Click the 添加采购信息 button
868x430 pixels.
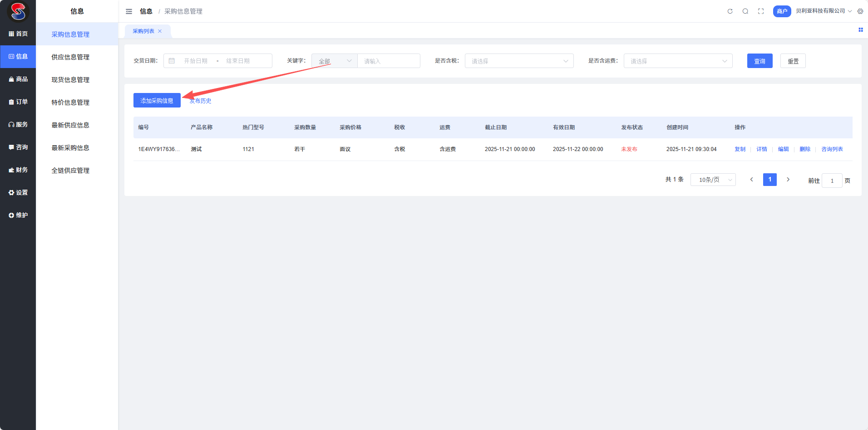tap(157, 100)
